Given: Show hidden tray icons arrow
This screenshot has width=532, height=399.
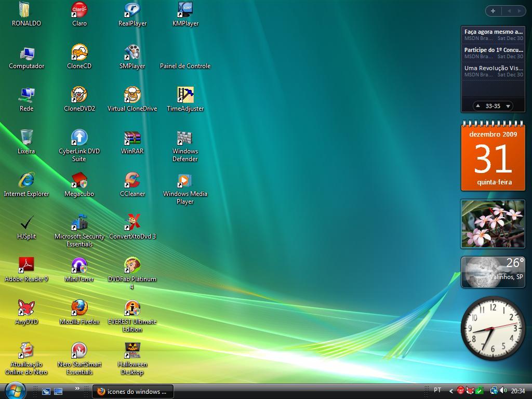Looking at the screenshot, I should point(451,391).
